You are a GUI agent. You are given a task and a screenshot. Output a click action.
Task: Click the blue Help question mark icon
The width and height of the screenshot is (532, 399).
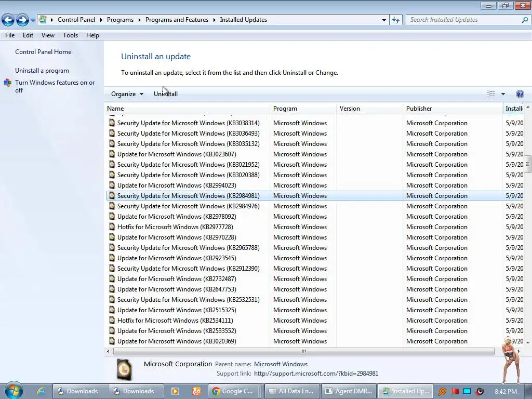[520, 94]
